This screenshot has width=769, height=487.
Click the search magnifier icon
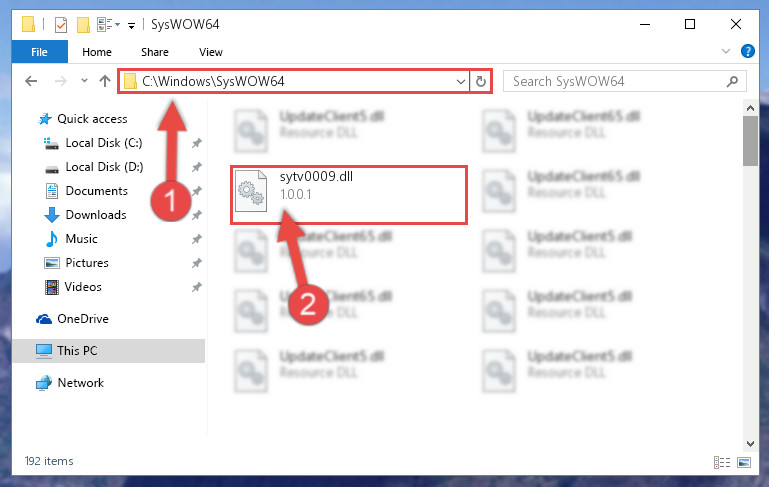point(732,81)
